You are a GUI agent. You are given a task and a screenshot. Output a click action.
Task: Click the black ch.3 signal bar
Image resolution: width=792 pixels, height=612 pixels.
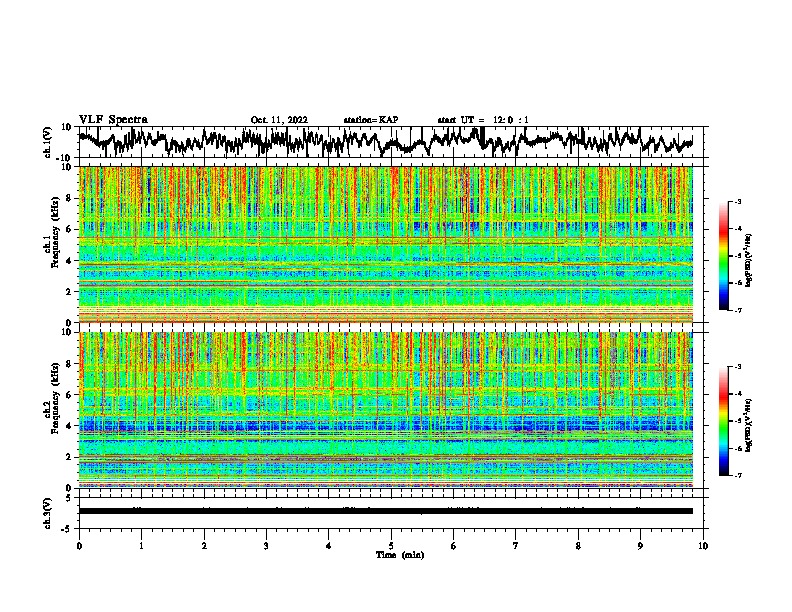click(386, 511)
